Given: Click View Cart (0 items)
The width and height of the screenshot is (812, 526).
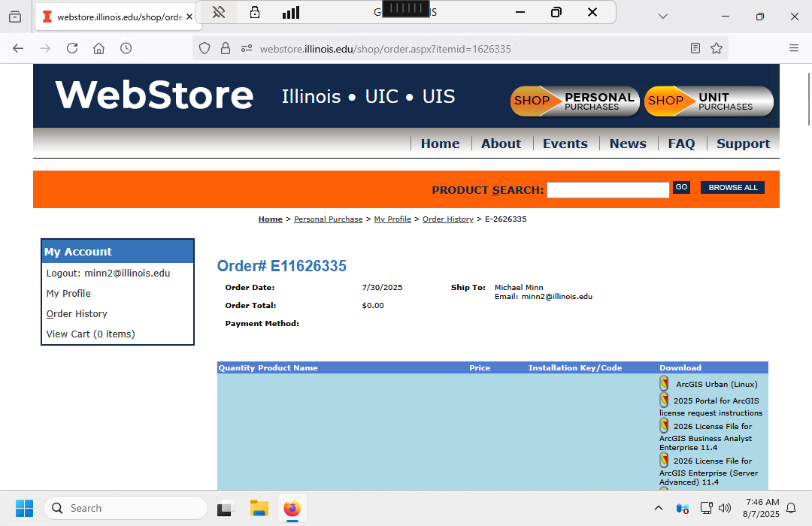Looking at the screenshot, I should point(91,334).
